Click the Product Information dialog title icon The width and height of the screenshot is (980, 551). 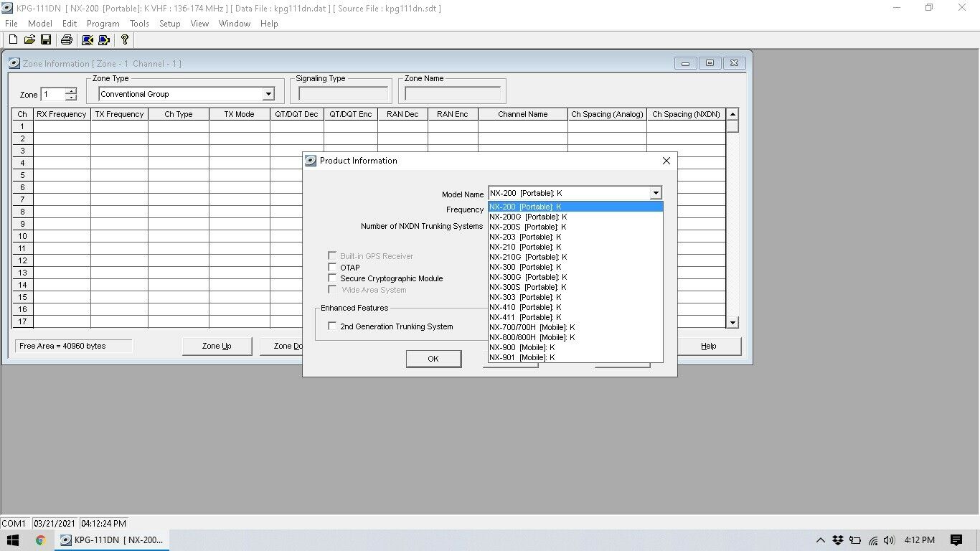click(x=311, y=161)
